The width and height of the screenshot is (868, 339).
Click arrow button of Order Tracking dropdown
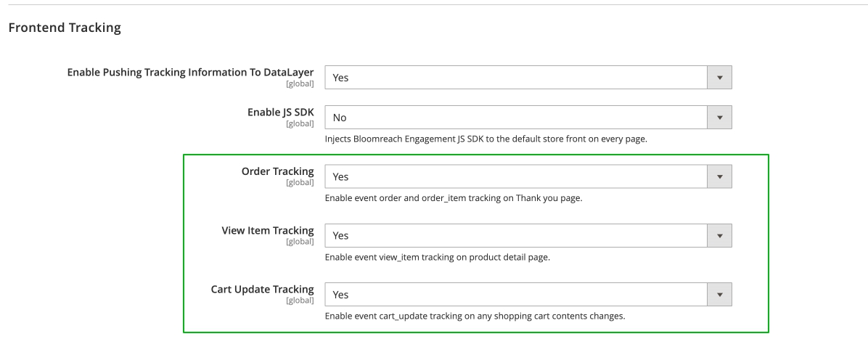coord(719,176)
